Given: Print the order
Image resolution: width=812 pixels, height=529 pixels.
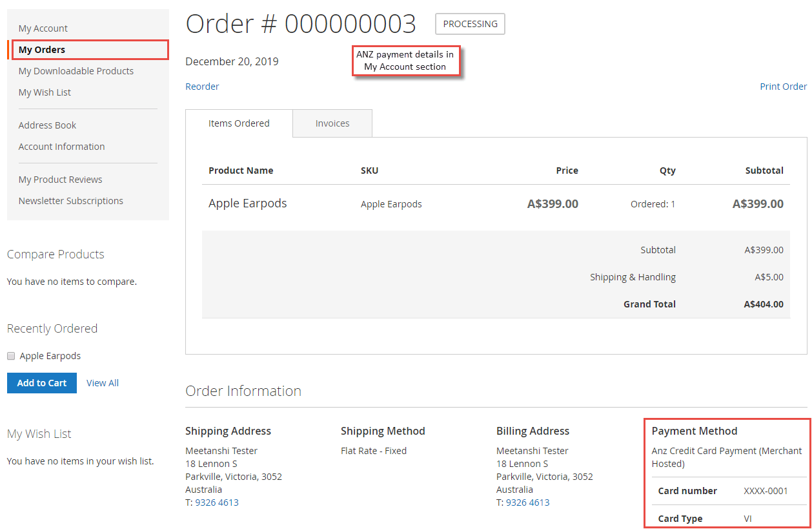Looking at the screenshot, I should point(783,86).
